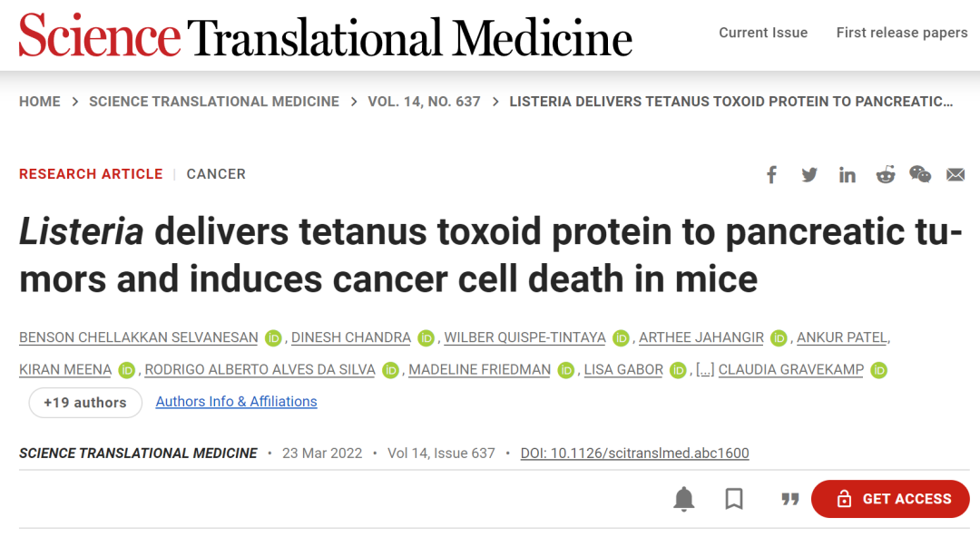Open Claudia Gravekamp's ORCID icon
This screenshot has height=537, width=980.
tap(878, 371)
